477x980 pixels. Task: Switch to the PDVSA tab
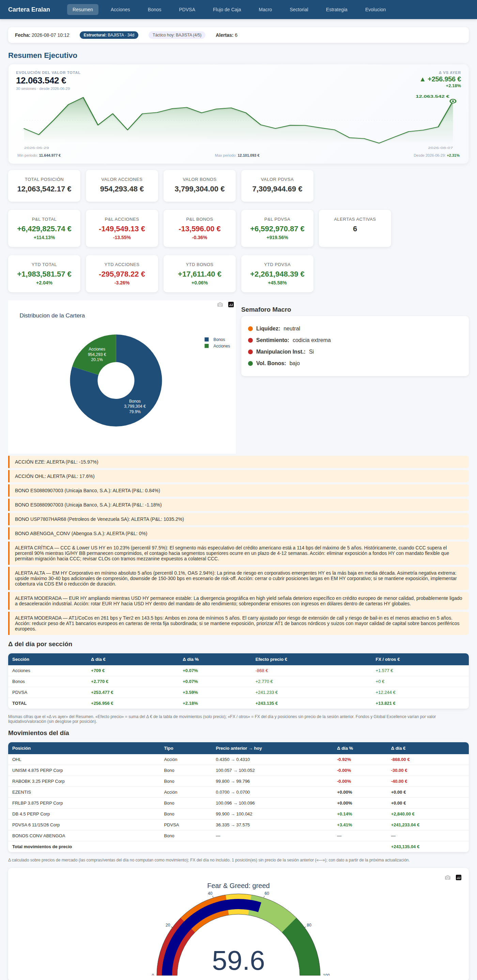point(187,10)
